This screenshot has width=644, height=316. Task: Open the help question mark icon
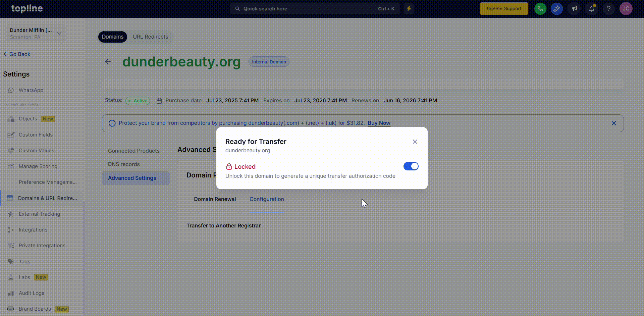[609, 9]
